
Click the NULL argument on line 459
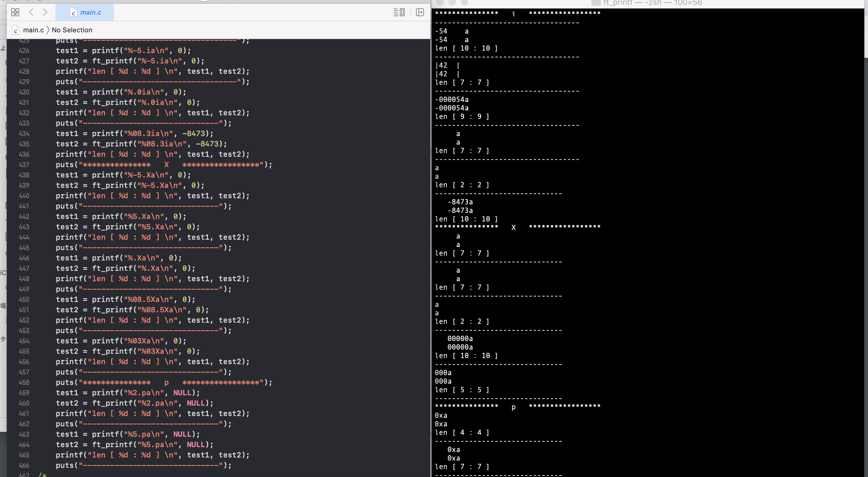[182, 393]
